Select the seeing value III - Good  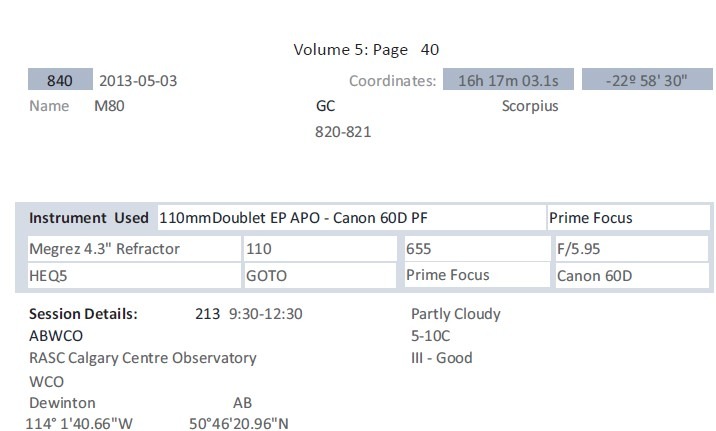442,358
